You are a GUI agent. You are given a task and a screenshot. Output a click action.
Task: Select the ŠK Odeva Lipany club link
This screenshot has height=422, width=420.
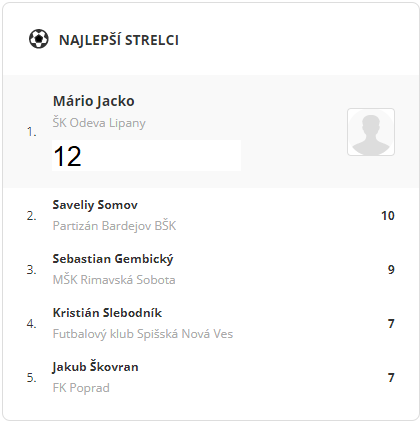pyautogui.click(x=99, y=123)
